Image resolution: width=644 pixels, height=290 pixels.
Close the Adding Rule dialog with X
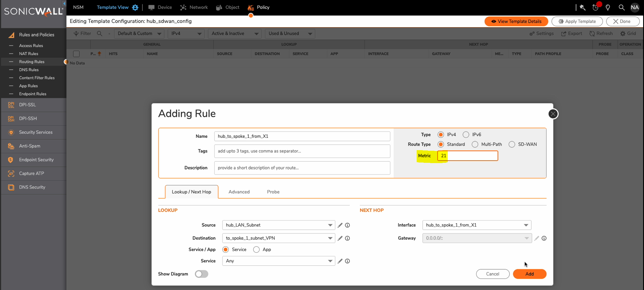pyautogui.click(x=553, y=114)
